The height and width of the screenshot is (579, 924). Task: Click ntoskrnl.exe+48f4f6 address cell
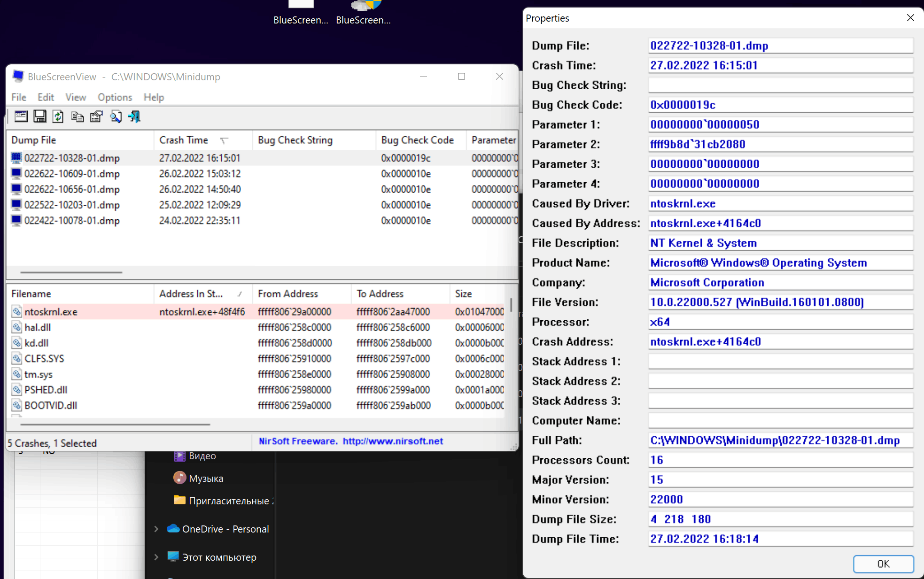[x=202, y=311]
